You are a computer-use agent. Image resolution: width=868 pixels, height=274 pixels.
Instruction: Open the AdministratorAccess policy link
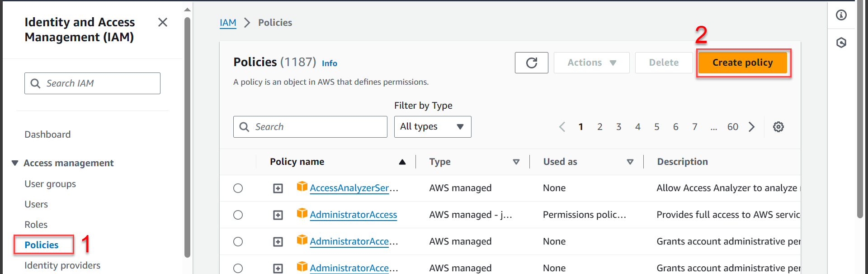click(x=353, y=215)
